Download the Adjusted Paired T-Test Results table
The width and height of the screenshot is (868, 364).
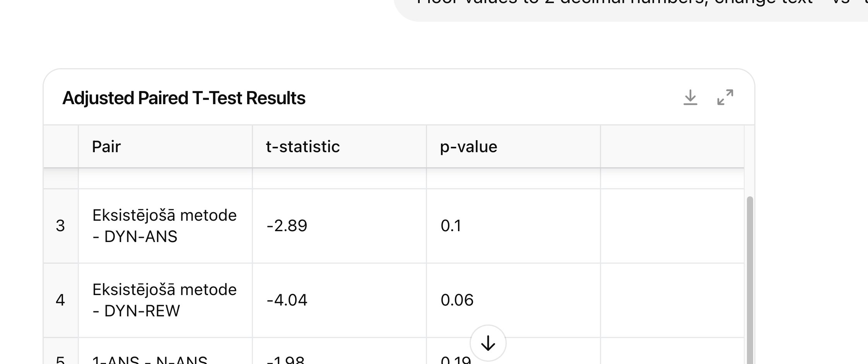point(690,98)
